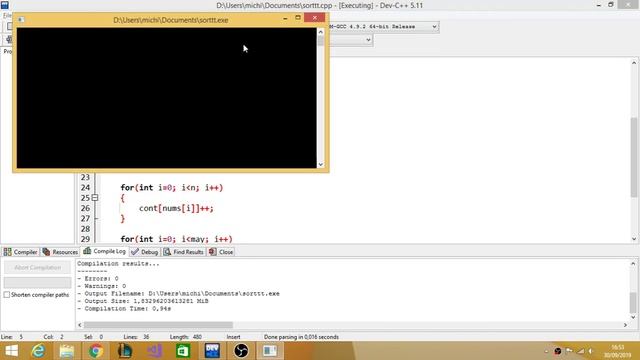Click the Resources tab stacked-files icon
This screenshot has height=360, width=640.
click(x=46, y=252)
